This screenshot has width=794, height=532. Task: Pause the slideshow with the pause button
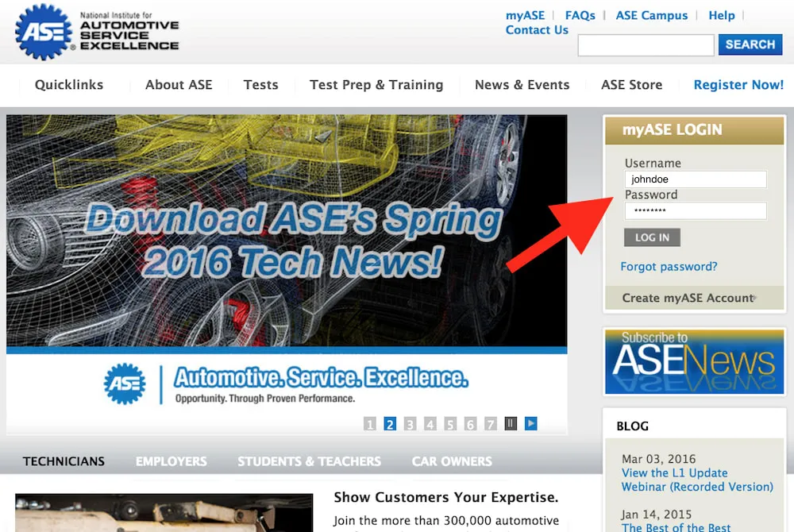point(511,423)
